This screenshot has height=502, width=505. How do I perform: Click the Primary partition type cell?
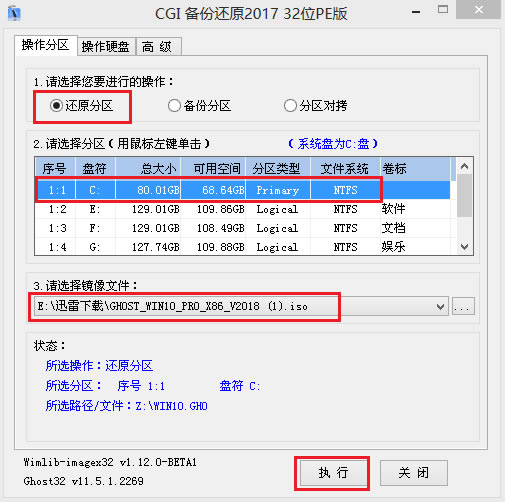click(277, 190)
